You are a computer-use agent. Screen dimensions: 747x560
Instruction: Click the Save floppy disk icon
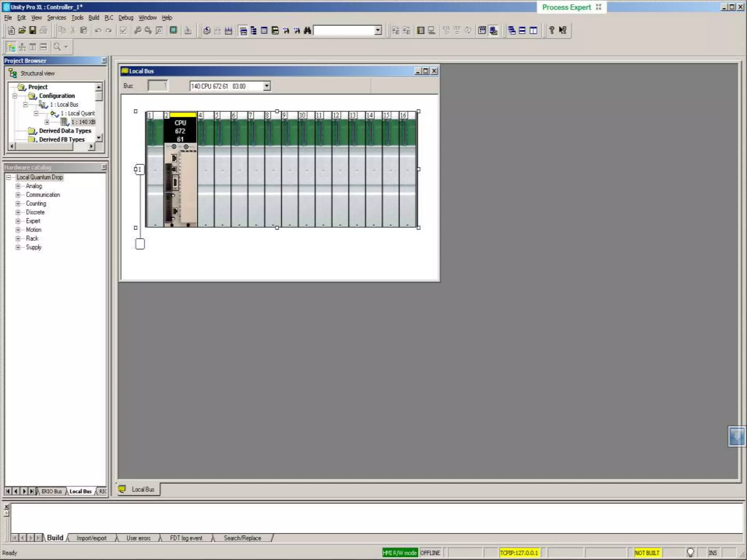coord(32,31)
